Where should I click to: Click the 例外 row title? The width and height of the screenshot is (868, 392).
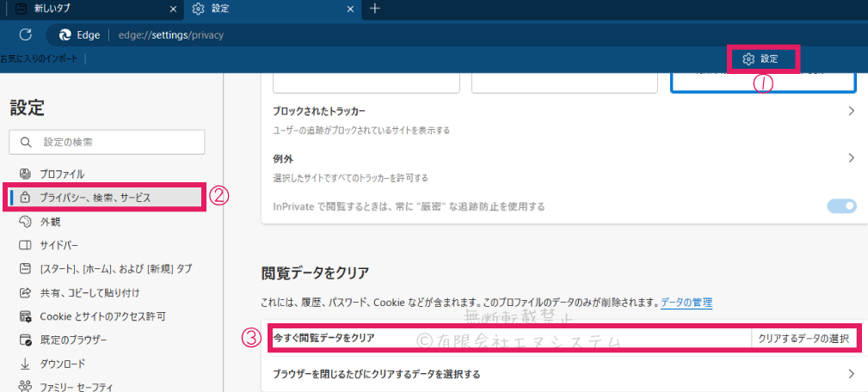(283, 158)
